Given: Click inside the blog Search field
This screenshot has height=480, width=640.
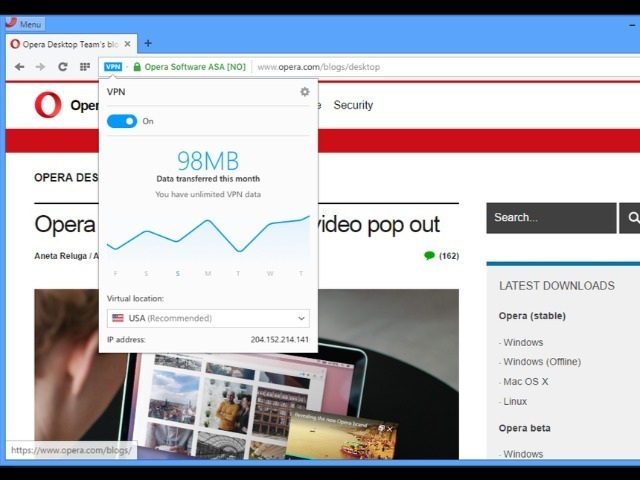Looking at the screenshot, I should [551, 218].
